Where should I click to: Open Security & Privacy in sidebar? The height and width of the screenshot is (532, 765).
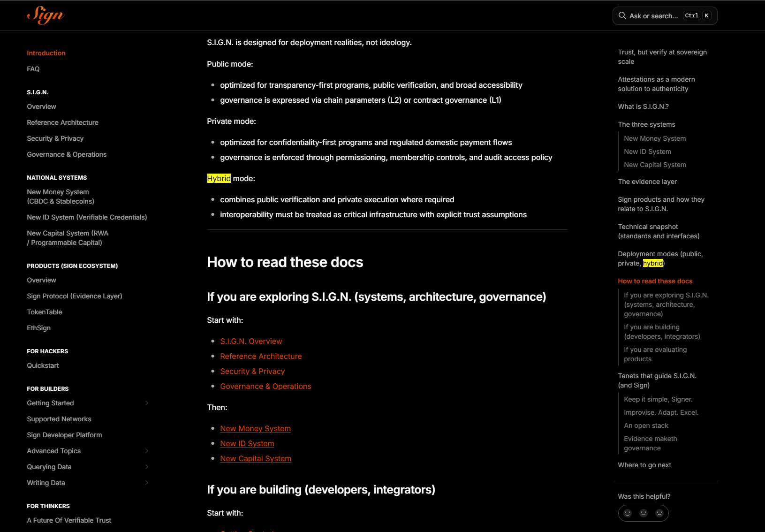55,138
